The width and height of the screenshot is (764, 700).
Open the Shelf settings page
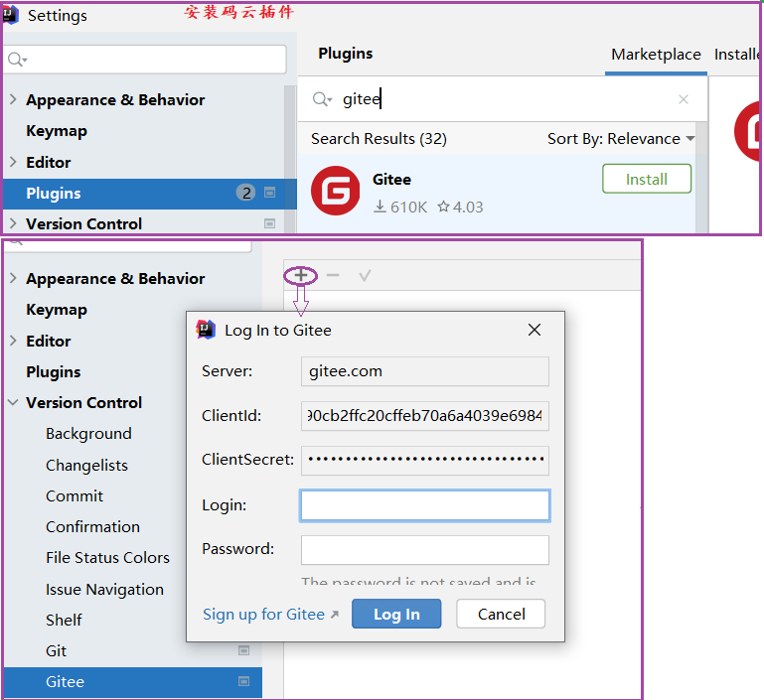64,620
